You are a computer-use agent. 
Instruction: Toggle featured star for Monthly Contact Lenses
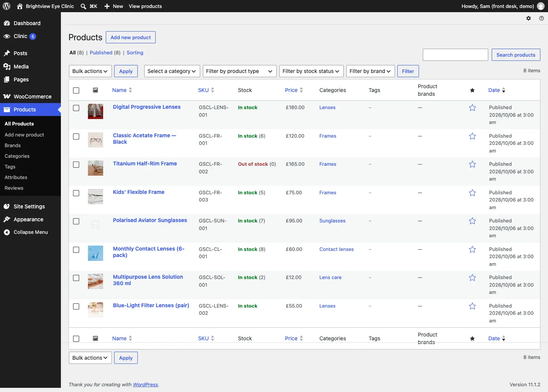click(472, 249)
